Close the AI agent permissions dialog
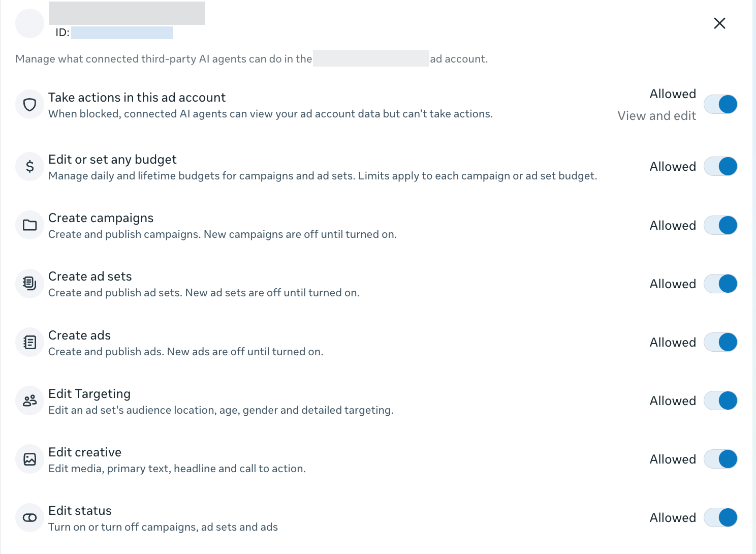Viewport: 756px width, 554px height. (x=719, y=23)
